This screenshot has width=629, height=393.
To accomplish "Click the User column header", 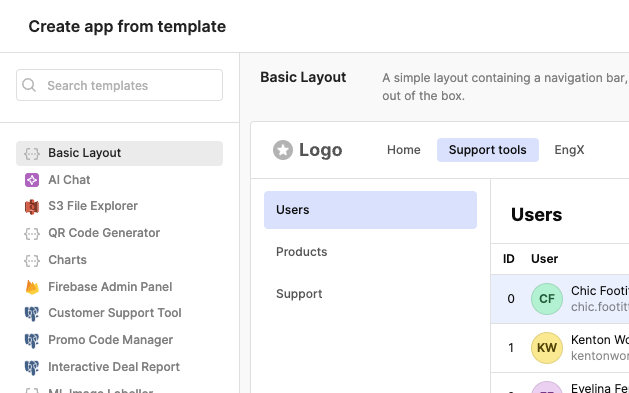I will point(544,259).
